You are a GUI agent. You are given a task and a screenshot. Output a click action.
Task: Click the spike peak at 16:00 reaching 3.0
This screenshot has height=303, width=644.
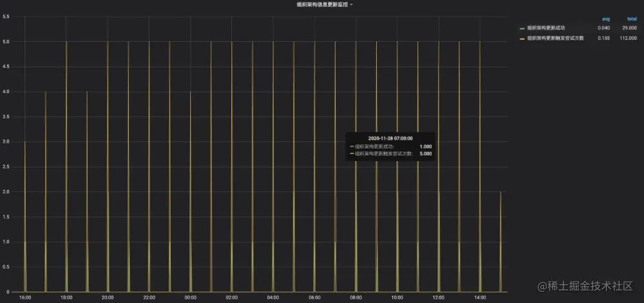point(24,142)
